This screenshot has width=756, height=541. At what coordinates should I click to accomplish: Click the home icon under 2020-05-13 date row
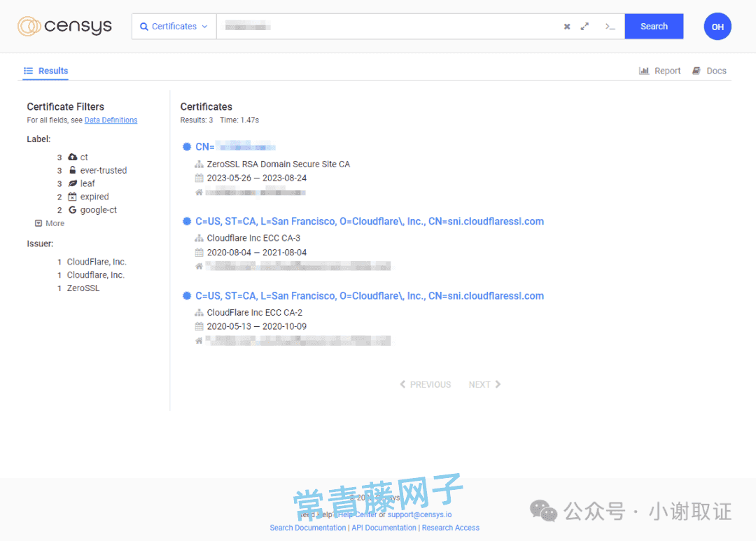[199, 340]
